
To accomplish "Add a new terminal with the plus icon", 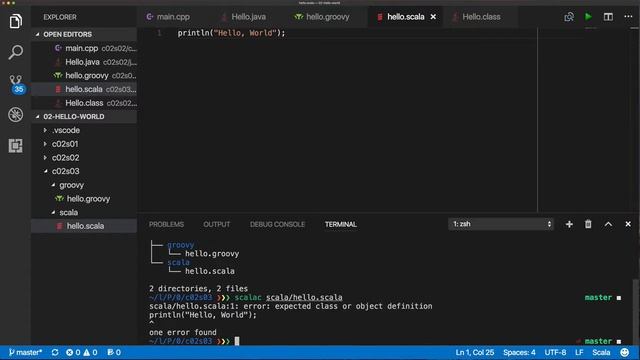I will (x=569, y=224).
